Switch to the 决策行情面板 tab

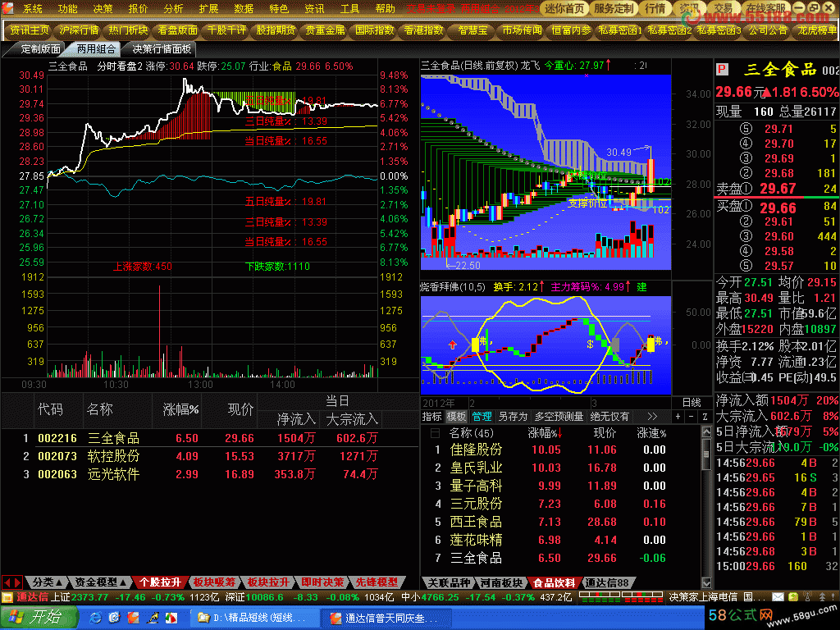pyautogui.click(x=162, y=48)
